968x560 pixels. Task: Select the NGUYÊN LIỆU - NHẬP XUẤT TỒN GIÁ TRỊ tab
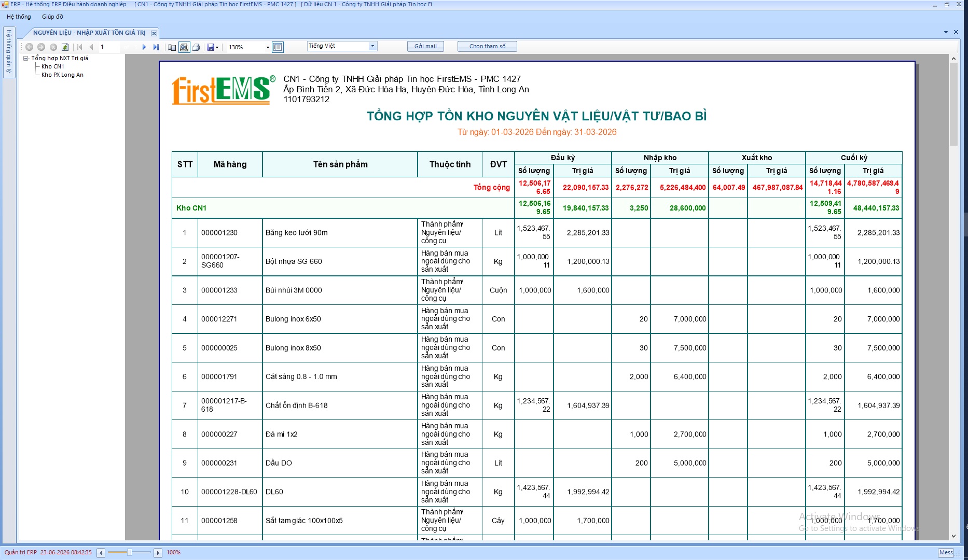coord(89,33)
